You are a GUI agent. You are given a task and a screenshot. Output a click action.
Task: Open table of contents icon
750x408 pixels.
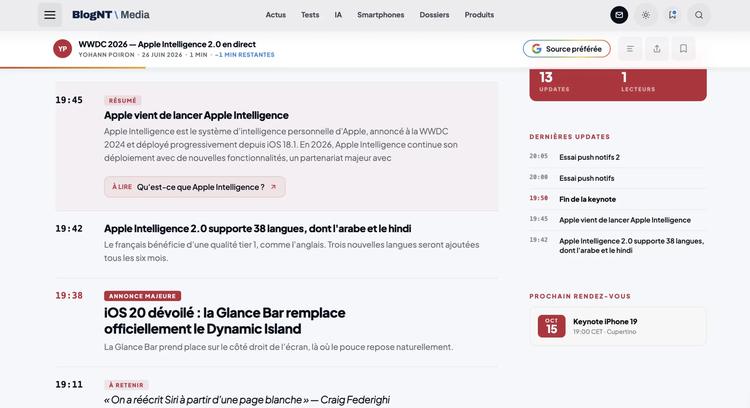pos(630,49)
